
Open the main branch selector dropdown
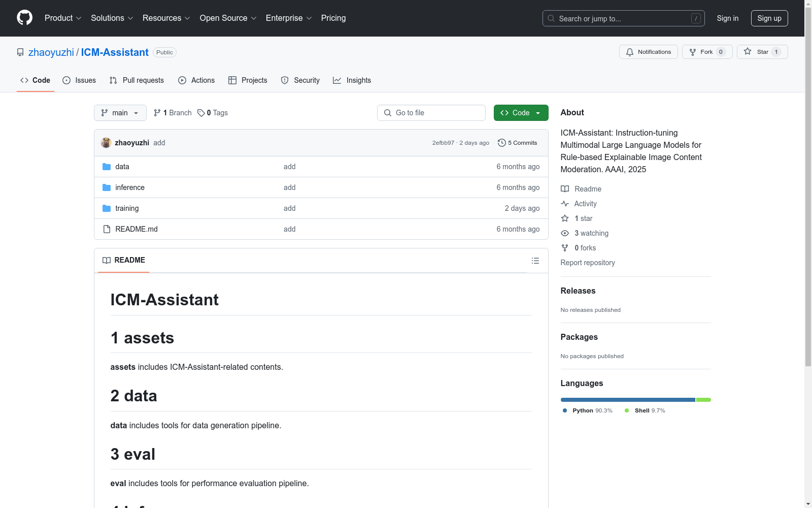120,113
